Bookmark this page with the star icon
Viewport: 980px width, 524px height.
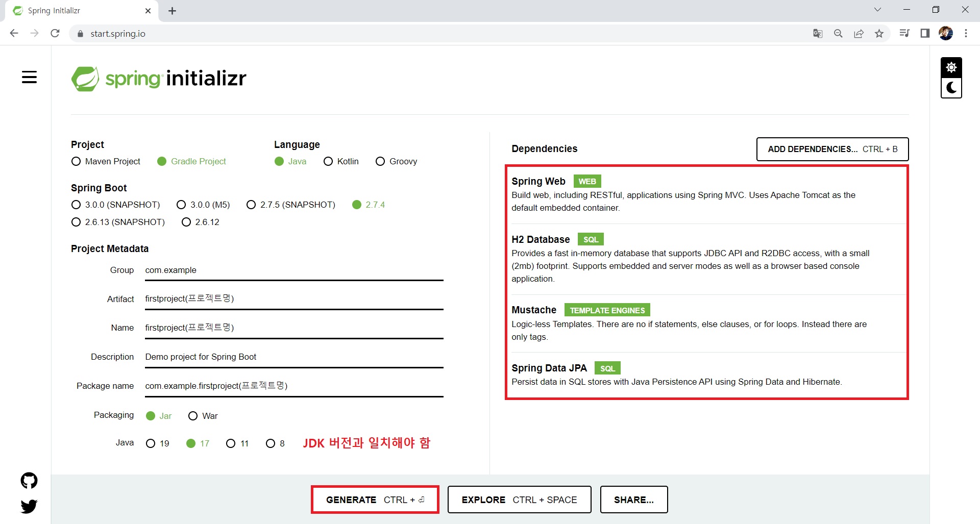tap(879, 34)
